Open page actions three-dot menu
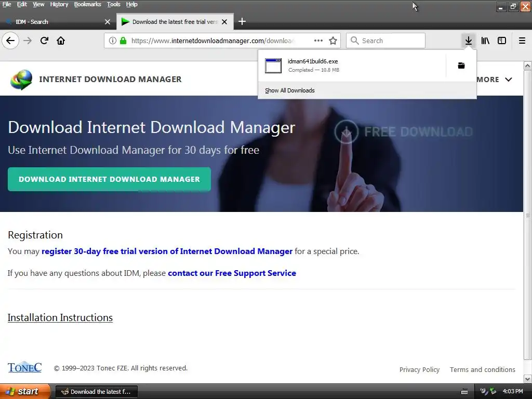 click(x=318, y=41)
